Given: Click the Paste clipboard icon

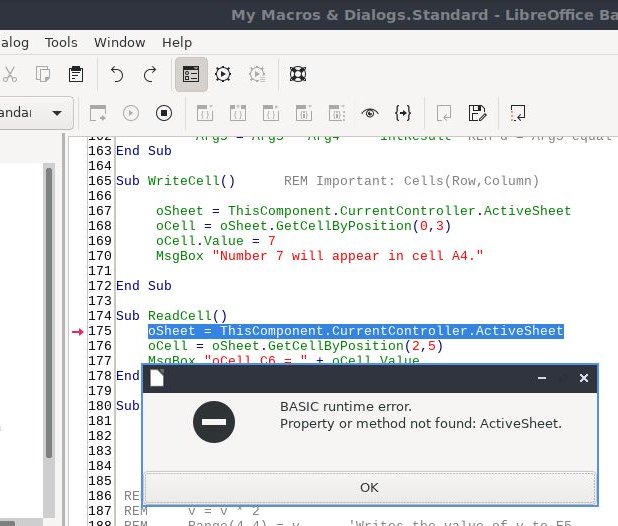Looking at the screenshot, I should click(x=76, y=74).
